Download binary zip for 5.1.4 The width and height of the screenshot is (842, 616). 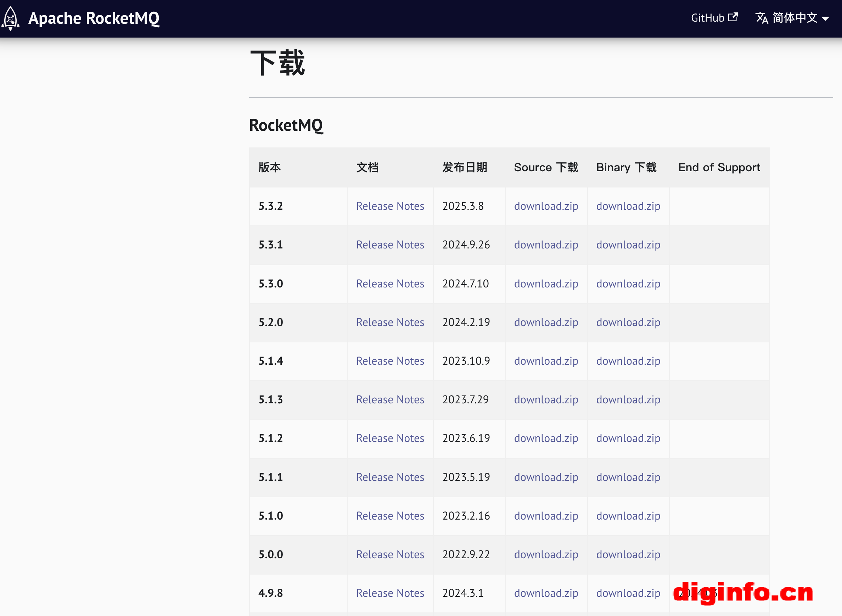click(628, 361)
